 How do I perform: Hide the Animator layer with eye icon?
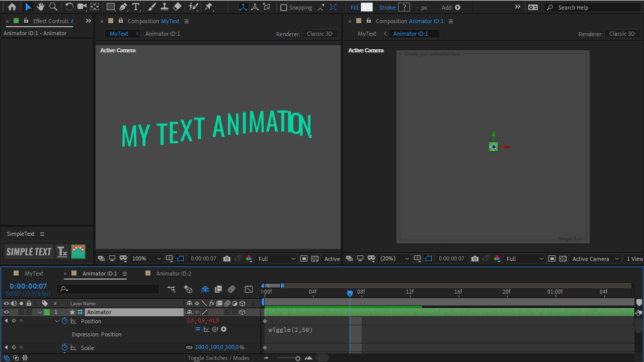point(7,312)
